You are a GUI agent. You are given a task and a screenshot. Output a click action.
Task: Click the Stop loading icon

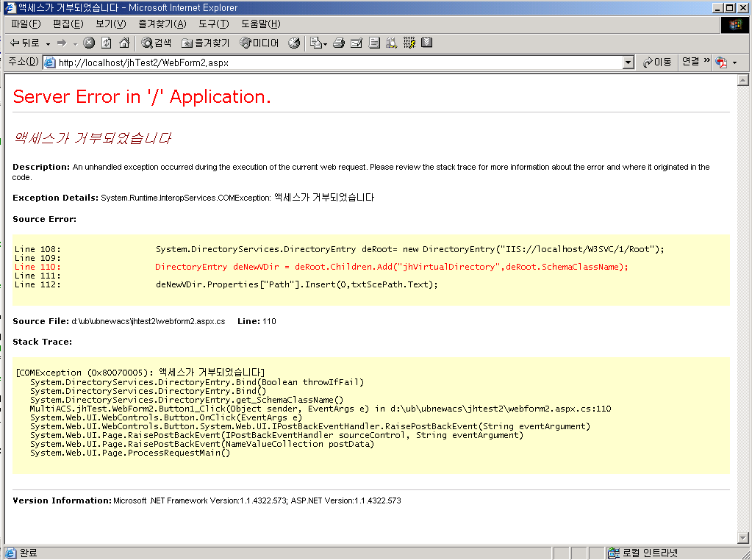[x=89, y=43]
